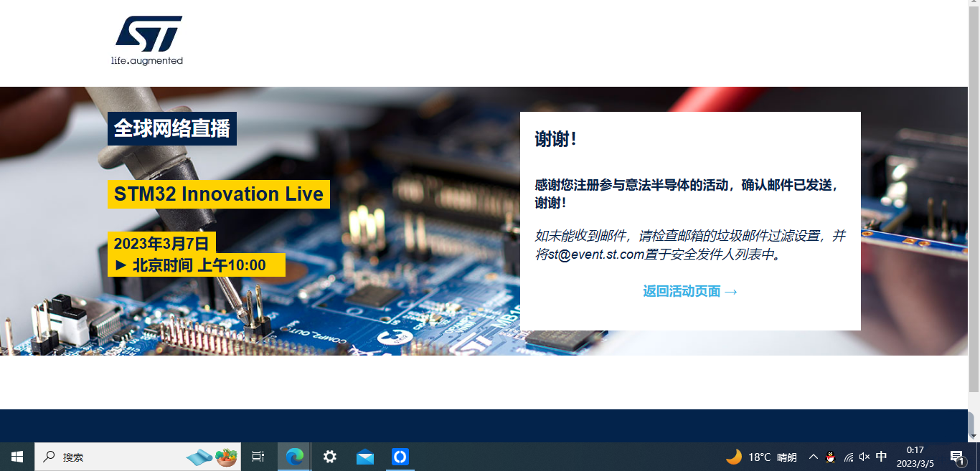Expand the hidden system tray icons

813,457
